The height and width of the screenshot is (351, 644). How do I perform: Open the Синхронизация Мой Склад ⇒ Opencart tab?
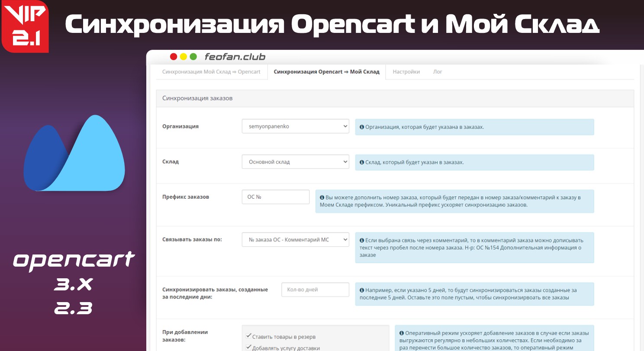click(x=211, y=72)
